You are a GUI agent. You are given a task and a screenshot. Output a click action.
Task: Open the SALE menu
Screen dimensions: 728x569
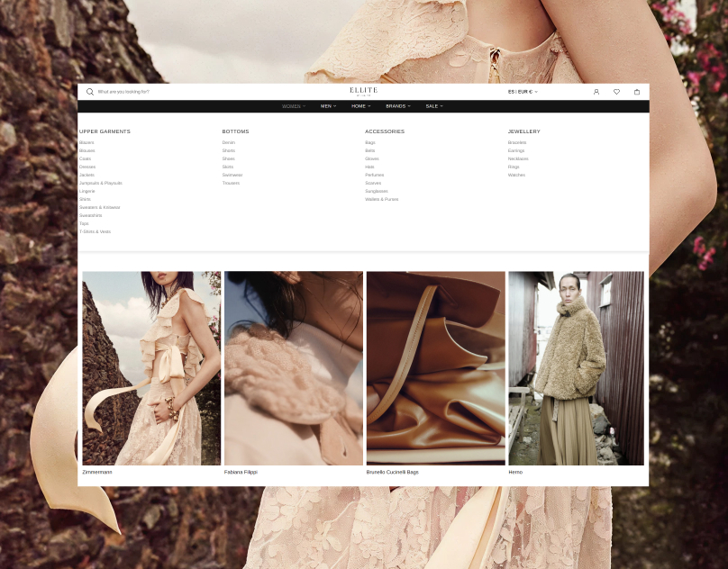433,106
